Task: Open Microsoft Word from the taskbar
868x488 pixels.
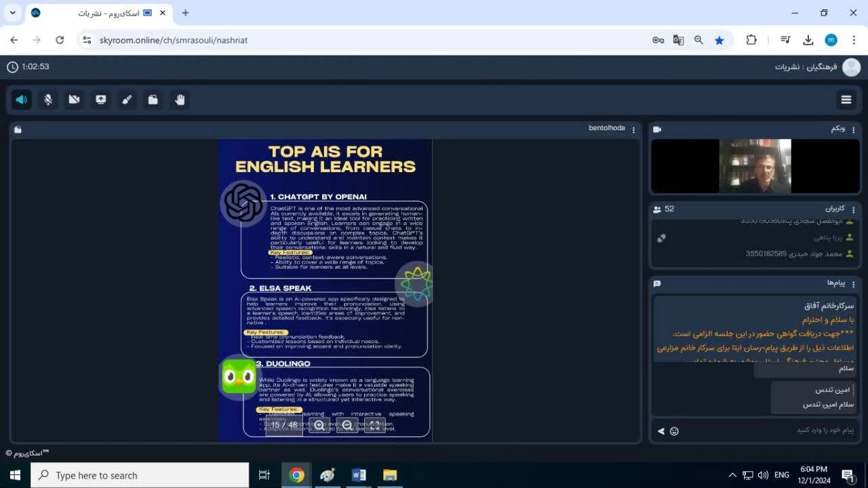Action: tap(359, 475)
